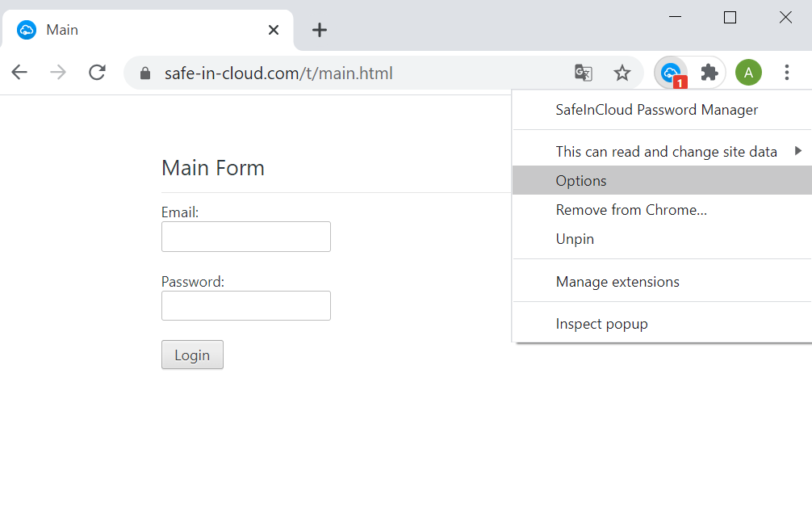Close the Main tab
812x512 pixels.
[x=274, y=30]
